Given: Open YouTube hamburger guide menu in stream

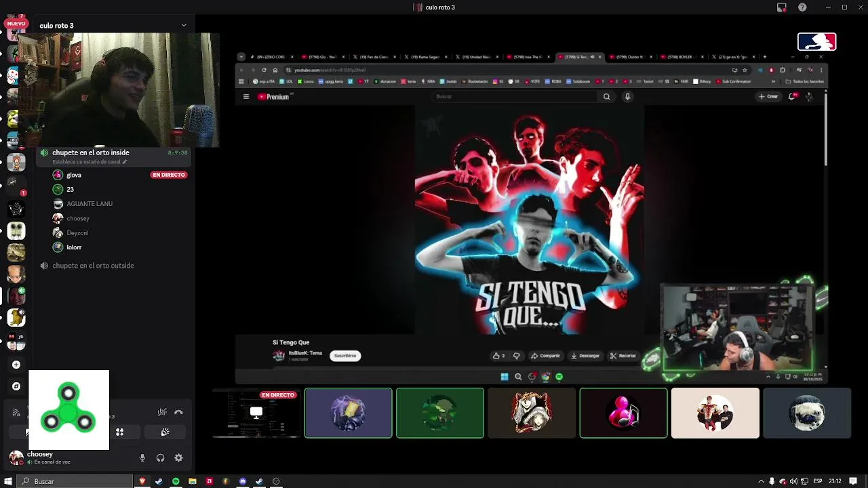Looking at the screenshot, I should [x=246, y=97].
